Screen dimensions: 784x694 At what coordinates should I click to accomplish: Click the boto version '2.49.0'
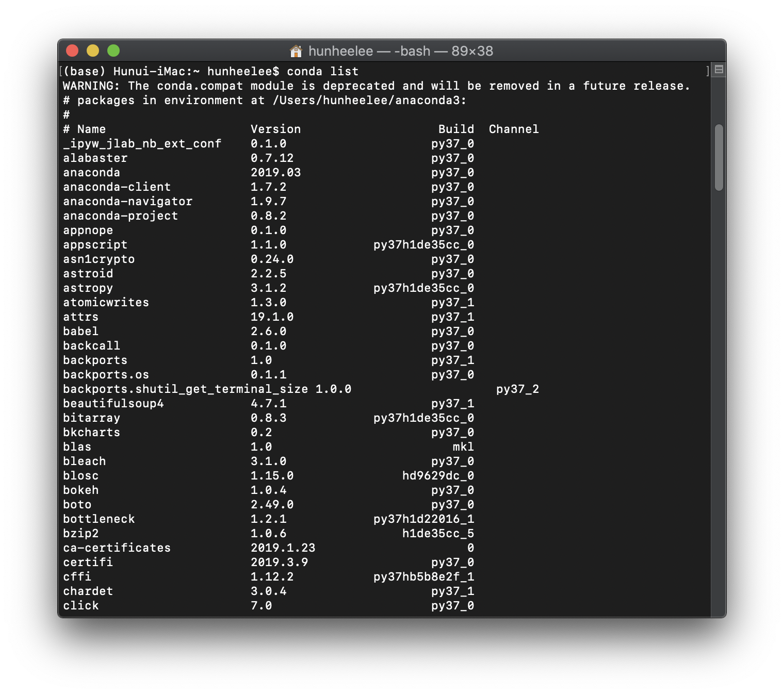(272, 504)
